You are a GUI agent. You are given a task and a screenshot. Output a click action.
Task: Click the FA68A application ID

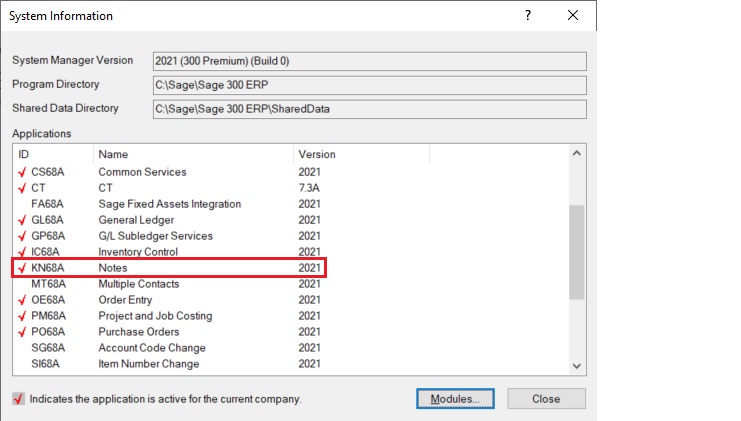(47, 204)
